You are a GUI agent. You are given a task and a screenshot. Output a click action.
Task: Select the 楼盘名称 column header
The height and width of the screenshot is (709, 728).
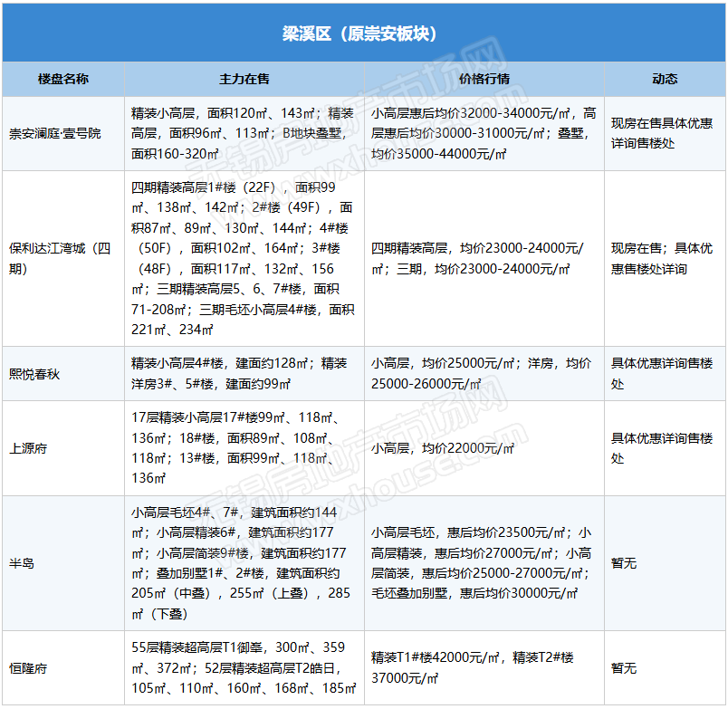pyautogui.click(x=63, y=79)
